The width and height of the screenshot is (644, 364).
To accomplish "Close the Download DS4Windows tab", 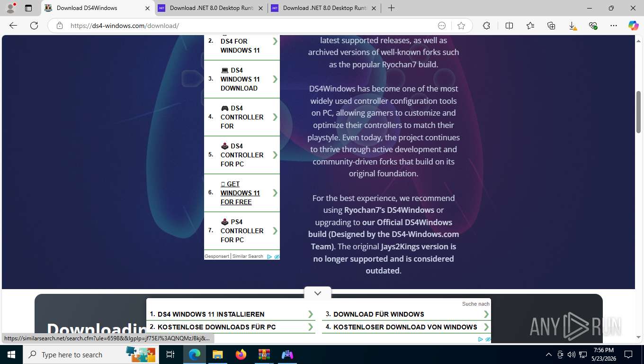I will [147, 8].
